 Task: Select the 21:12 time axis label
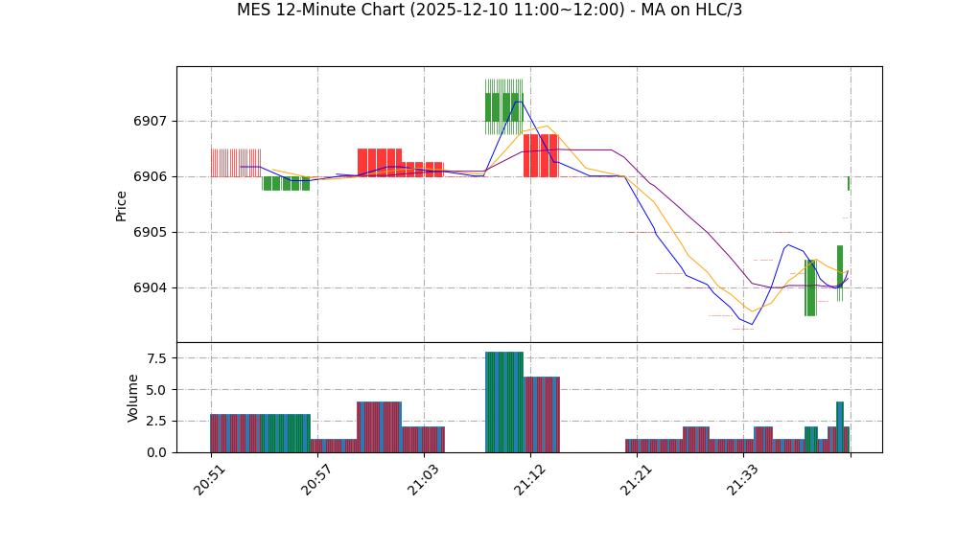(x=528, y=479)
